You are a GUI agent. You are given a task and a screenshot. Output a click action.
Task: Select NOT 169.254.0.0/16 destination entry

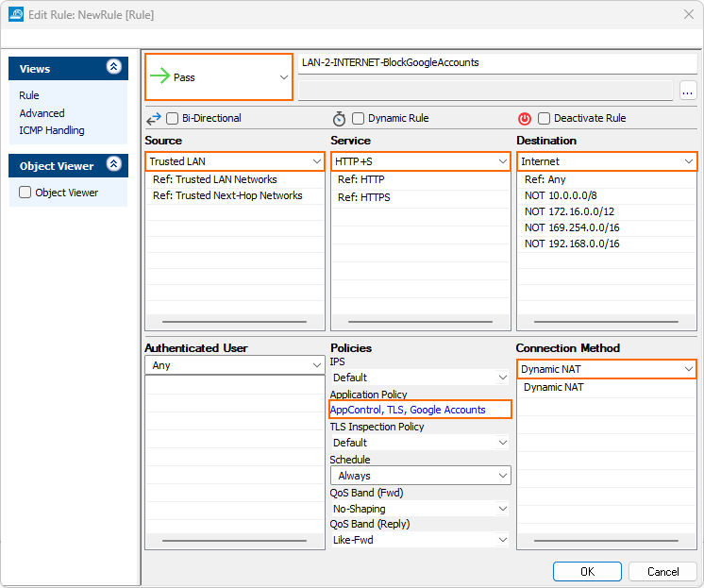click(x=607, y=227)
